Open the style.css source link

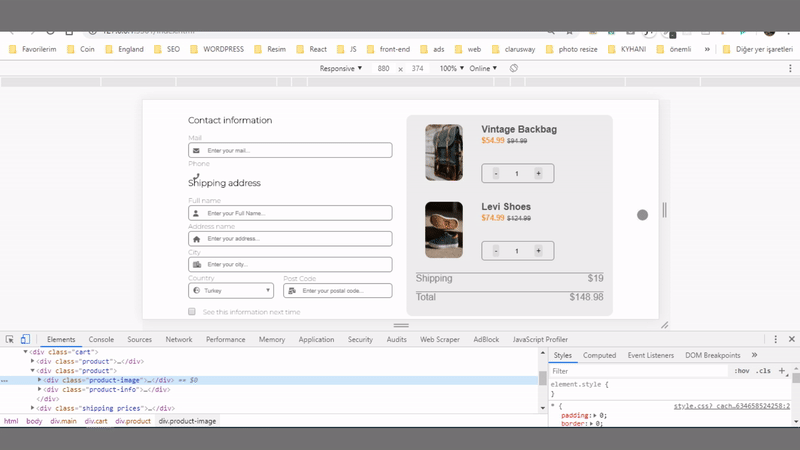click(732, 406)
